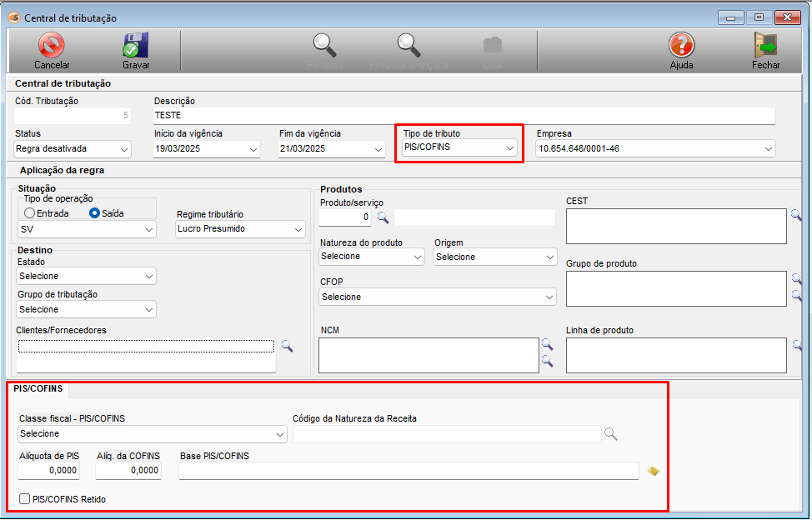Expand the Classe fiscal - PIS/COFINS dropdown
Image resolution: width=812 pixels, height=520 pixels.
[153, 434]
